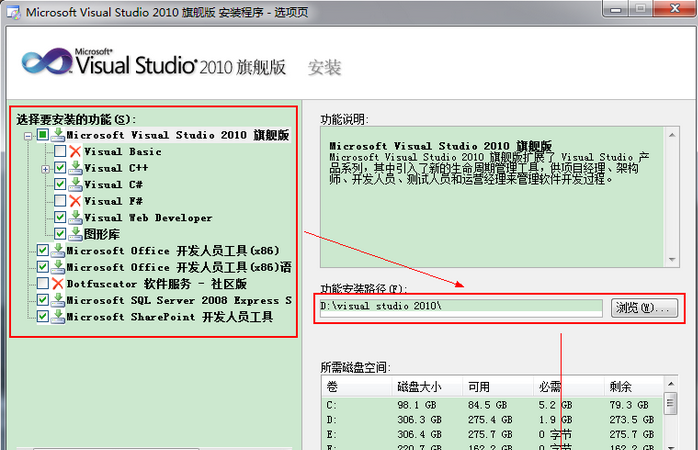Viewport: 698px width, 450px height.
Task: Click the 磁盘大小 column header
Action: click(x=427, y=386)
